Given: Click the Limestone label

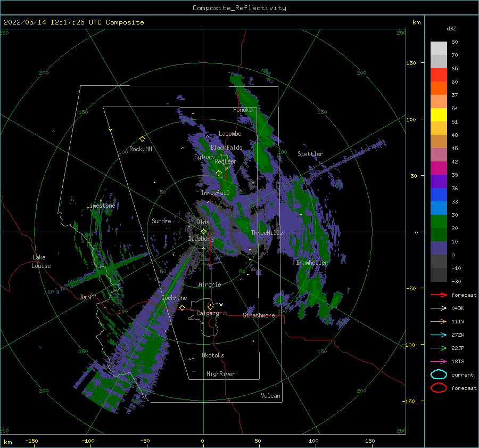Looking at the screenshot, I should 101,206.
